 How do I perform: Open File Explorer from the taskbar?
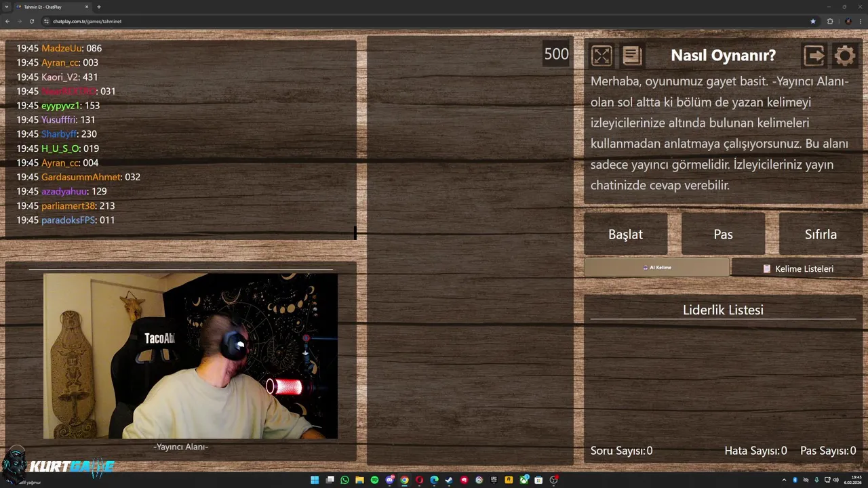tap(360, 480)
